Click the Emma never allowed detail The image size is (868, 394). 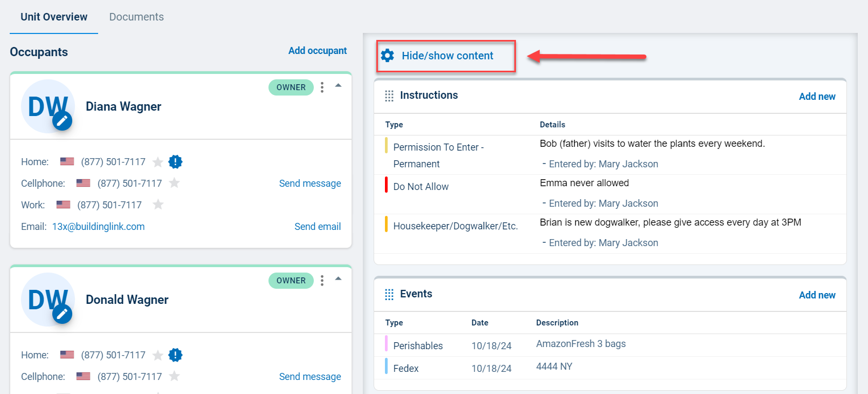pyautogui.click(x=584, y=183)
